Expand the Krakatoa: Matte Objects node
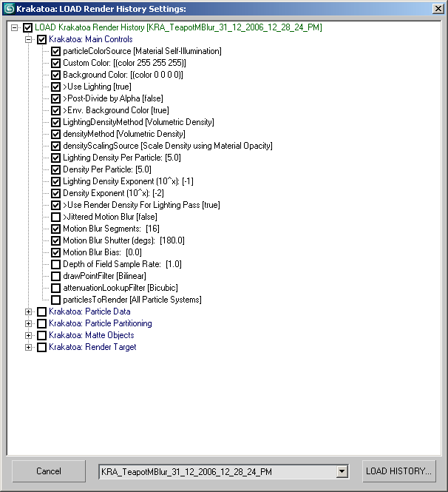Image resolution: width=448 pixels, height=492 pixels. (29, 335)
